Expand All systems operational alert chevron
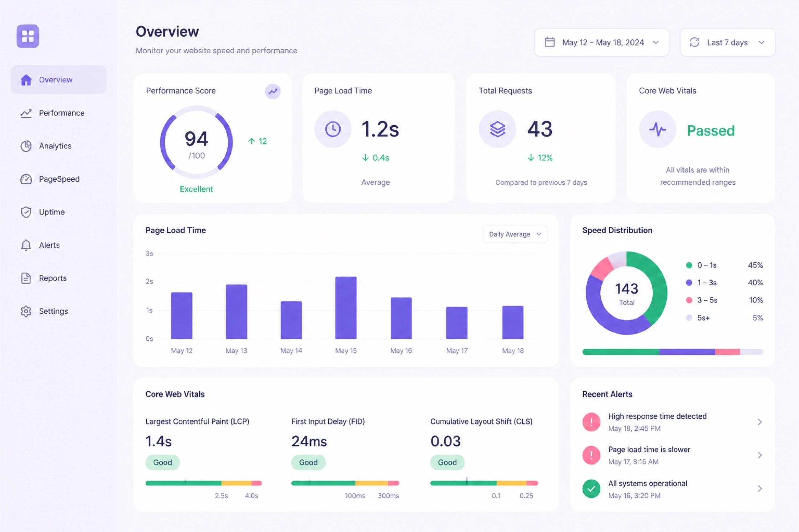The width and height of the screenshot is (799, 532). click(x=760, y=488)
